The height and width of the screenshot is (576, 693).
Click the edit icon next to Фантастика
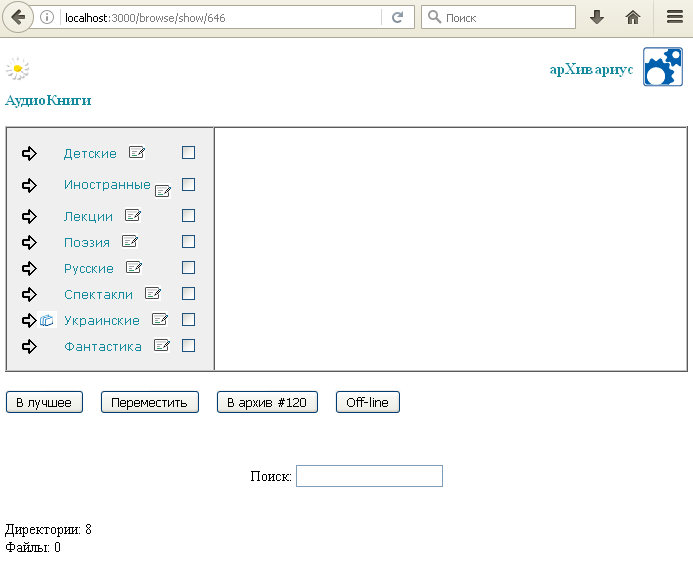coord(162,346)
